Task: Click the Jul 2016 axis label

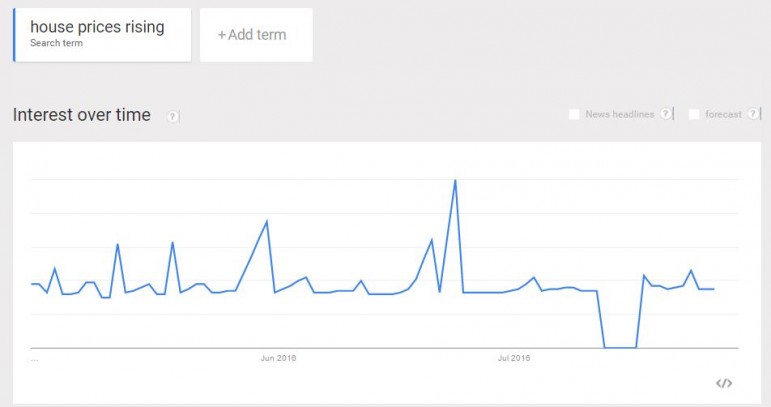Action: point(513,357)
